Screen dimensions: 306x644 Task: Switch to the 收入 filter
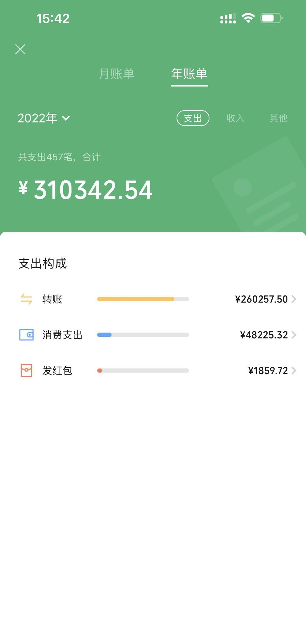click(235, 118)
